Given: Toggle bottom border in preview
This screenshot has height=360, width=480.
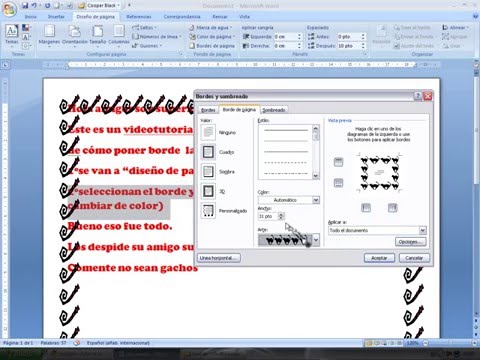Looking at the screenshot, I should pos(338,183).
